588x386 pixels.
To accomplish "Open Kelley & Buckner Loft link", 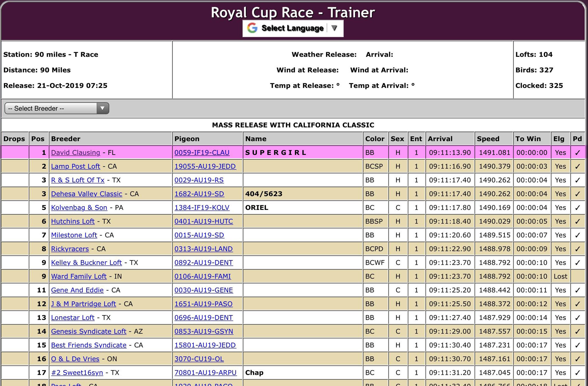I will 86,263.
